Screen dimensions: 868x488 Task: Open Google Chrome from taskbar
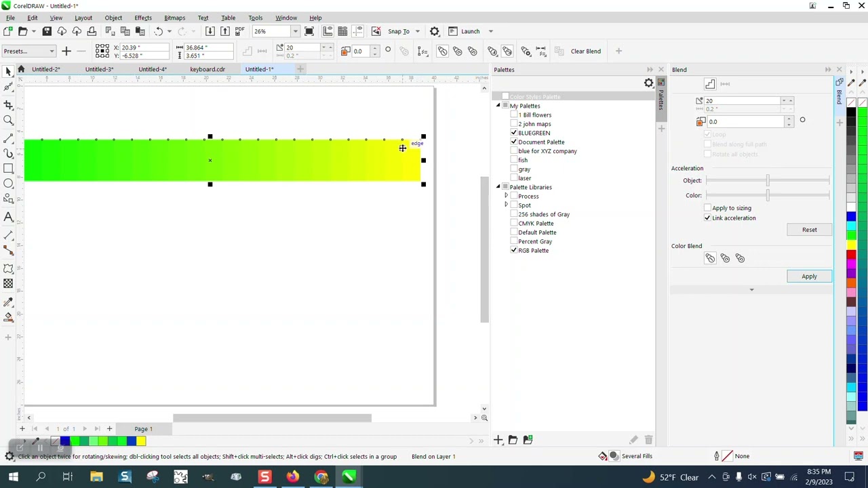point(321,477)
